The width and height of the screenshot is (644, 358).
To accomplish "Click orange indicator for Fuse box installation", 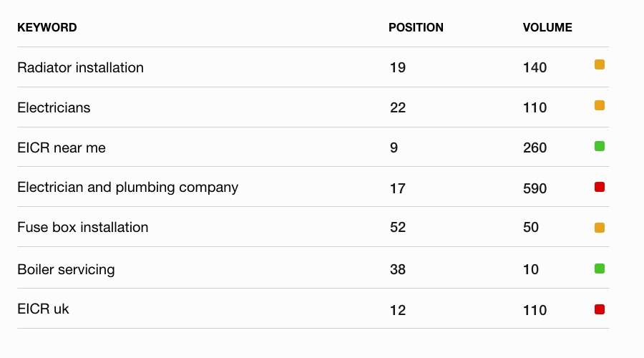I will [x=599, y=228].
